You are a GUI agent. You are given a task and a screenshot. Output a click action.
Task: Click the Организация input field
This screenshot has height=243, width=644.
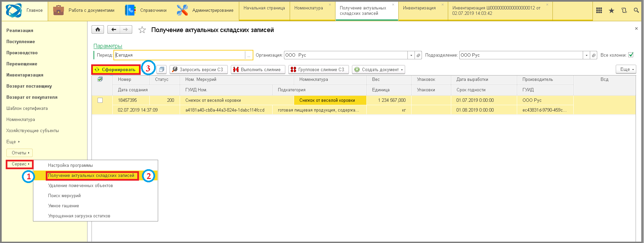pyautogui.click(x=346, y=55)
